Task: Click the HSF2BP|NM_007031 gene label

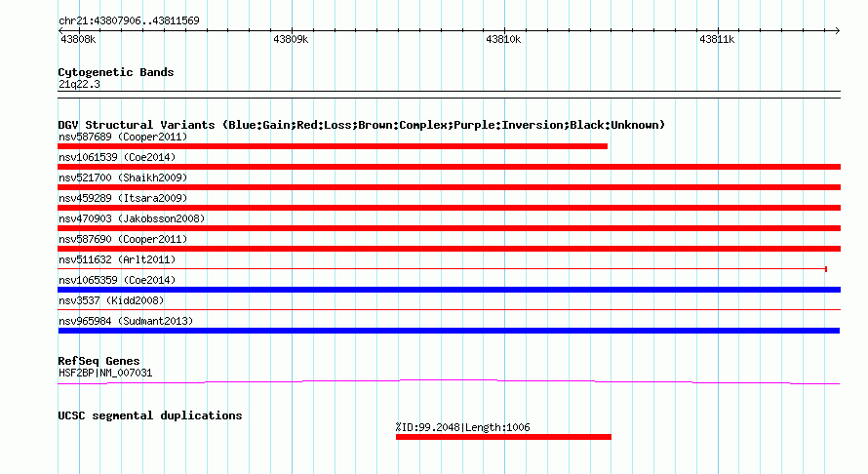Action: tap(105, 374)
